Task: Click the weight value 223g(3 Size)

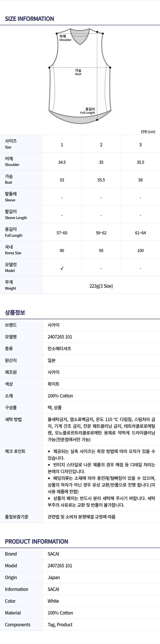Action: click(x=101, y=286)
